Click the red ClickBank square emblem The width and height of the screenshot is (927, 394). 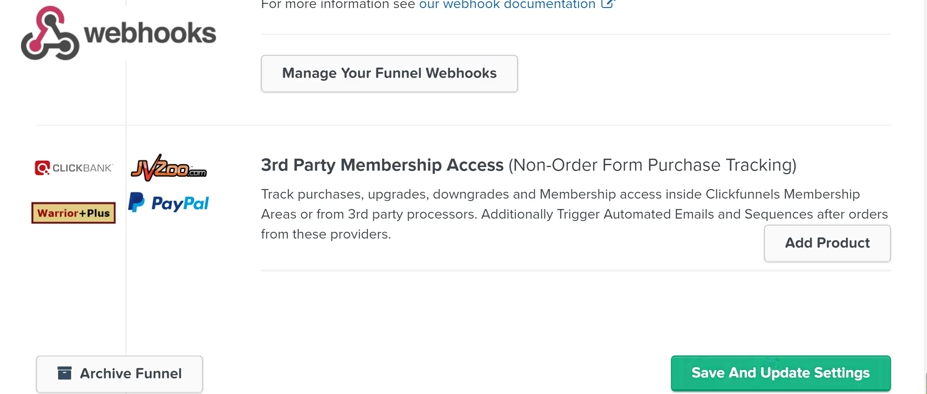(x=42, y=168)
